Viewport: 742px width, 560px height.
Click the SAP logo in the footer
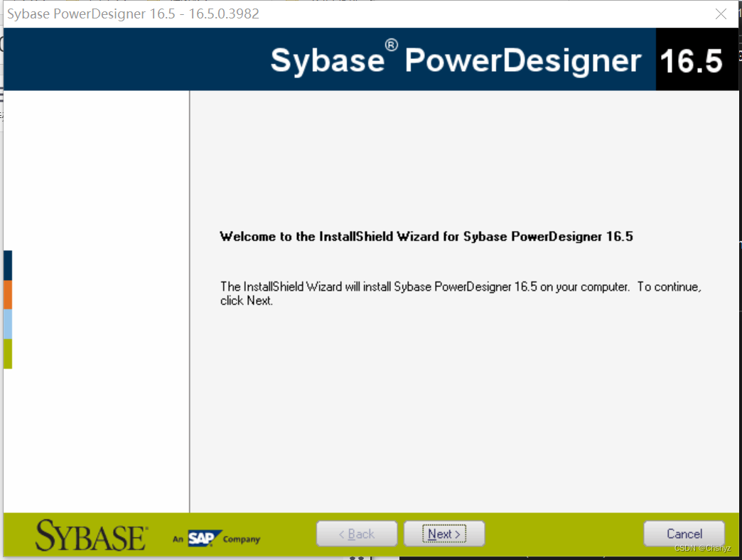205,538
